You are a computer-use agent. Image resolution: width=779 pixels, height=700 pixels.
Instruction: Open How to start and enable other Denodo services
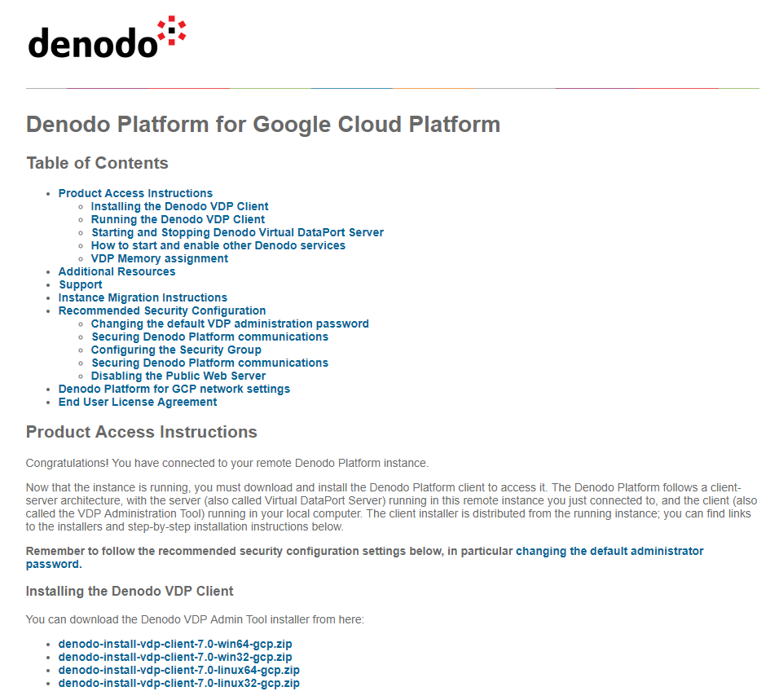point(218,245)
